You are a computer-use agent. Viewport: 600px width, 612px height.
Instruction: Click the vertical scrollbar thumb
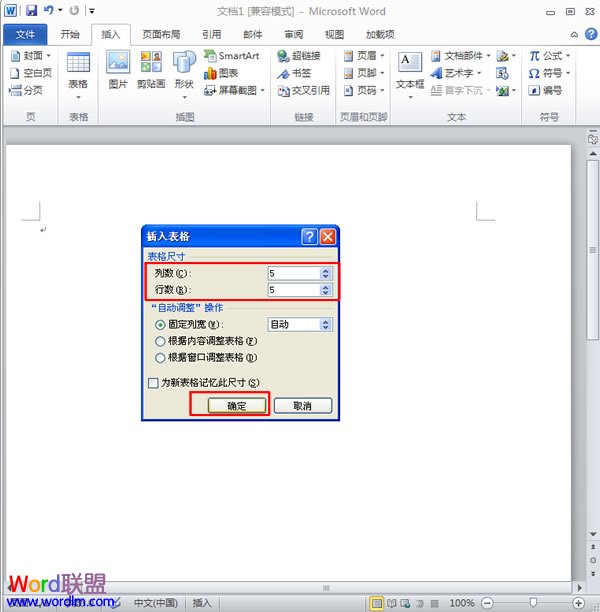pyautogui.click(x=593, y=250)
